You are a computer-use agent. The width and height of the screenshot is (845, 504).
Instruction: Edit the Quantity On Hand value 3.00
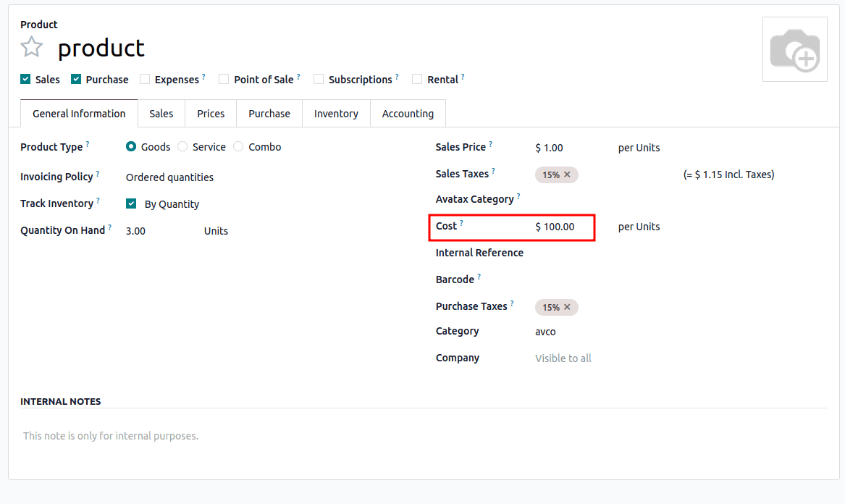[x=136, y=231]
